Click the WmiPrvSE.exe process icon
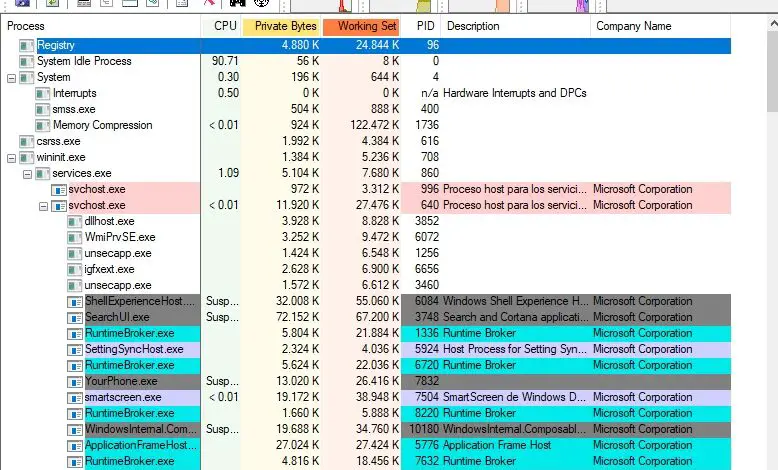Image resolution: width=778 pixels, height=470 pixels. (74, 237)
